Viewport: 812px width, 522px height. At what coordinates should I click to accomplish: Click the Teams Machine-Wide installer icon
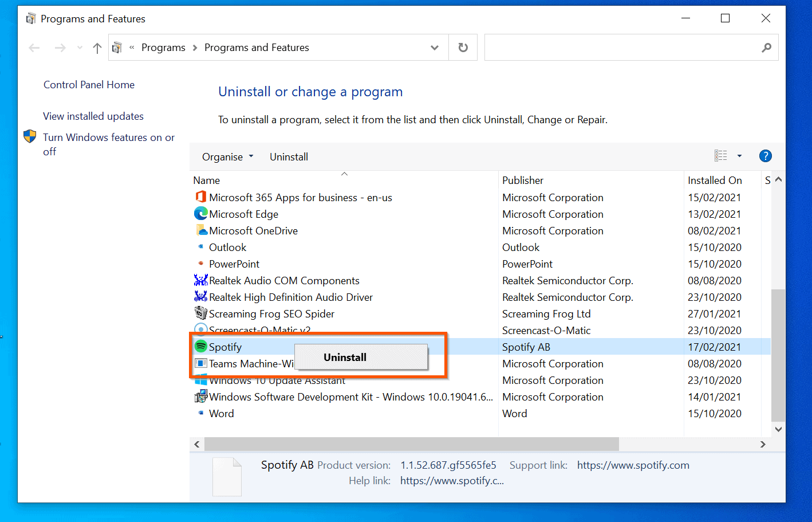[200, 363]
